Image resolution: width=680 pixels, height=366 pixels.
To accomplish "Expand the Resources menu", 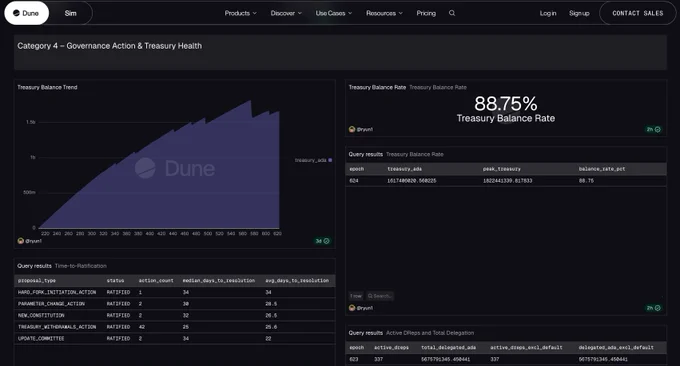I will point(384,13).
